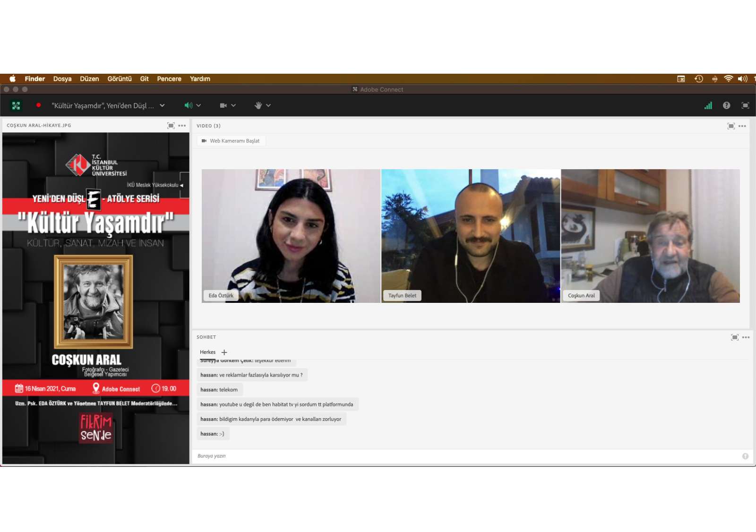The height and width of the screenshot is (532, 756).
Task: Click the Buraya yazın chat input field
Action: pyautogui.click(x=463, y=456)
